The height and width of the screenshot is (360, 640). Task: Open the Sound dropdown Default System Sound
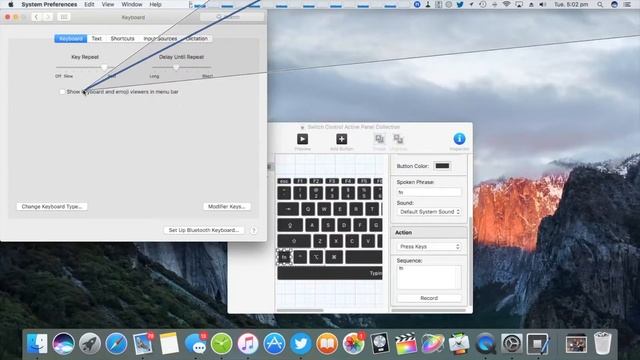point(429,212)
